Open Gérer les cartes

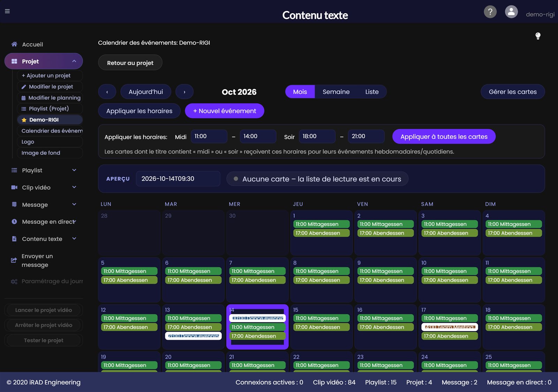tap(513, 92)
